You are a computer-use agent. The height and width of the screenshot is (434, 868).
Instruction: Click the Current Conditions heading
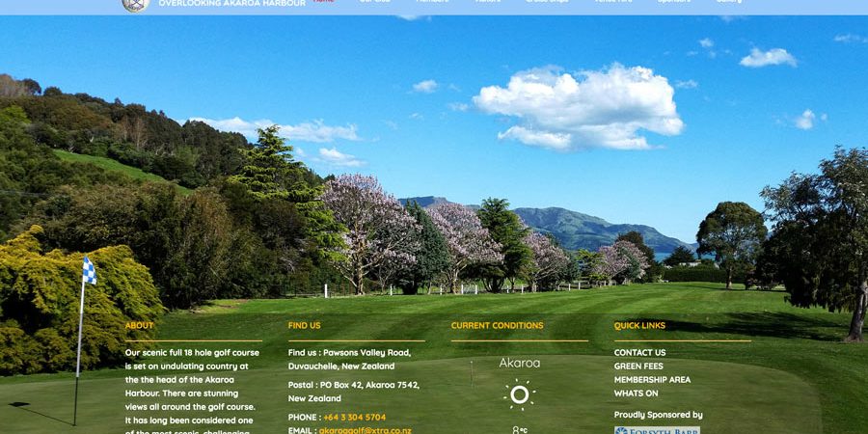[497, 326]
